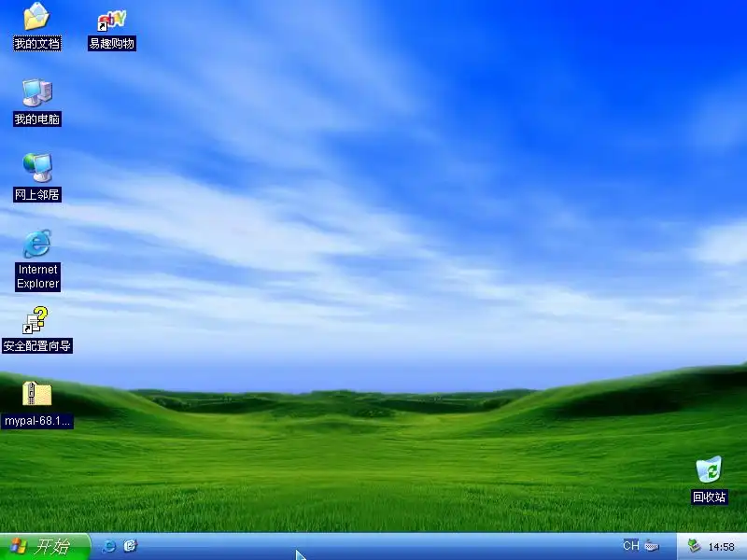This screenshot has height=560, width=747.
Task: Select the Internet Explorer desktop icon
Action: (37, 244)
